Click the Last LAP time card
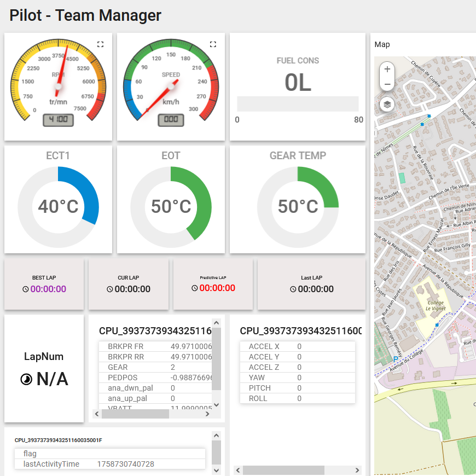 click(x=311, y=284)
